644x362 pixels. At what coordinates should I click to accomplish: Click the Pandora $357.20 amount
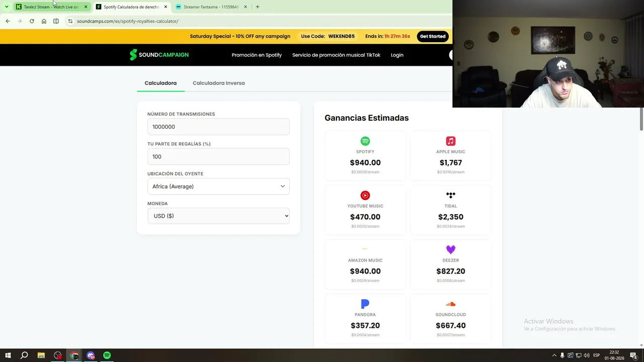(365, 326)
